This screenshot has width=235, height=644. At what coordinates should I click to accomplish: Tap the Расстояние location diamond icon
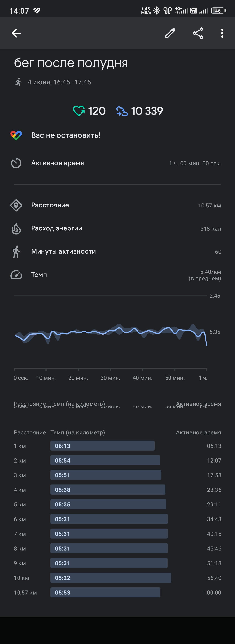click(16, 205)
